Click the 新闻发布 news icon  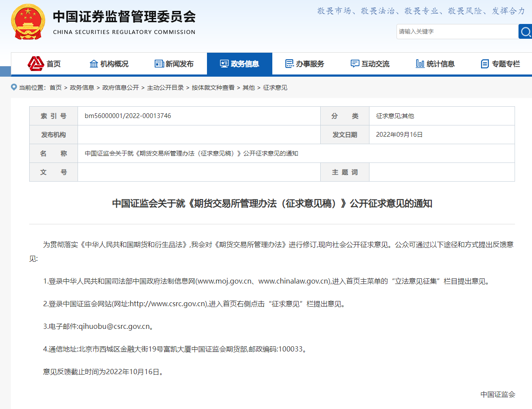(x=159, y=64)
